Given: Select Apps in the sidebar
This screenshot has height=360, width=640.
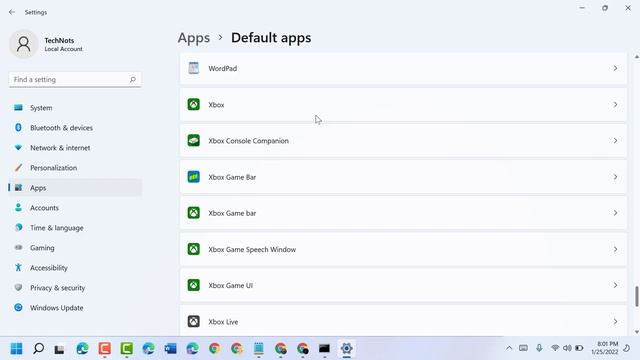Looking at the screenshot, I should [x=75, y=188].
